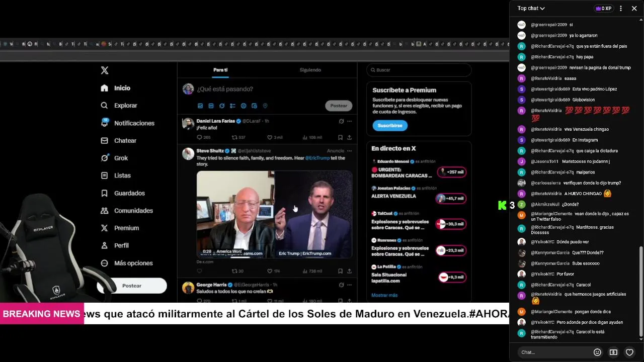Open the @EricTrump mention link
This screenshot has height=362, width=644.
(x=317, y=158)
